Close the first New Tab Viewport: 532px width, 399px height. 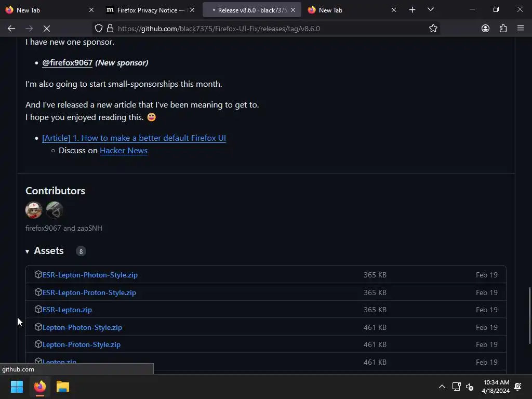tap(91, 10)
